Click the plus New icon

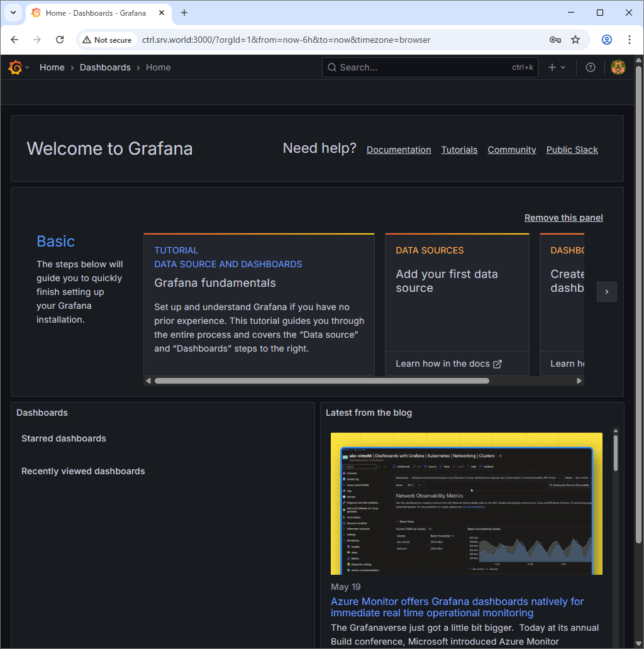[x=552, y=67]
